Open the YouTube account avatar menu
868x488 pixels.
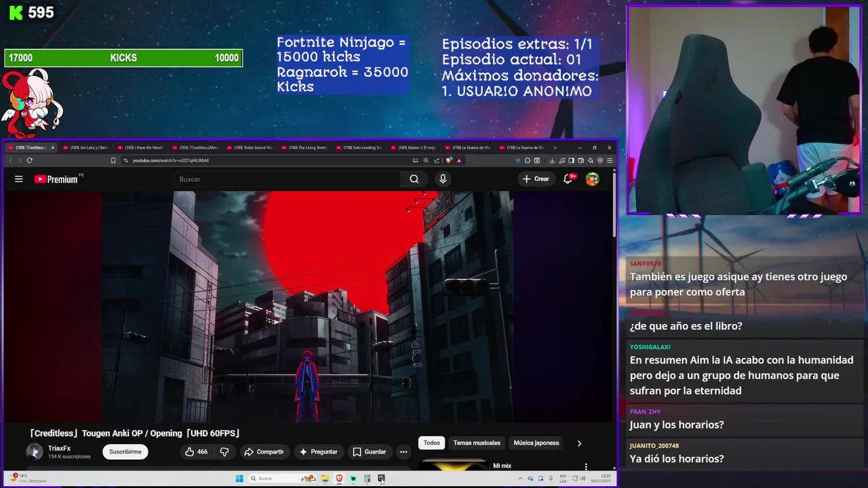pos(593,179)
